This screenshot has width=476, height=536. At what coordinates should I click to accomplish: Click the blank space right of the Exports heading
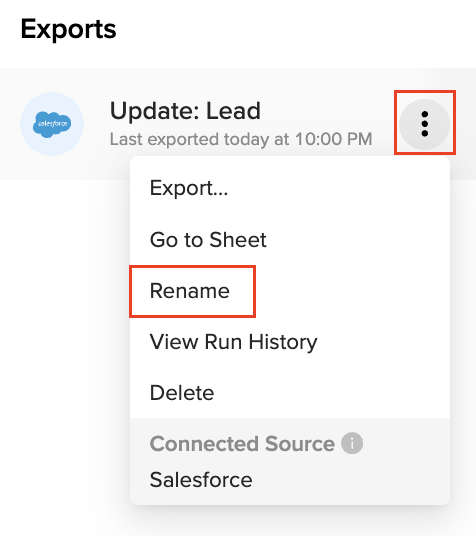294,29
